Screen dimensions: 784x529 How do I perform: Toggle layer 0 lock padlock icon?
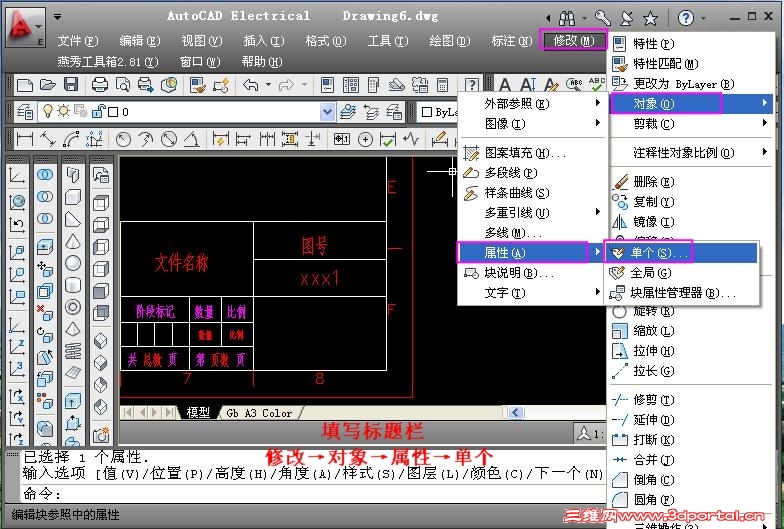click(99, 111)
